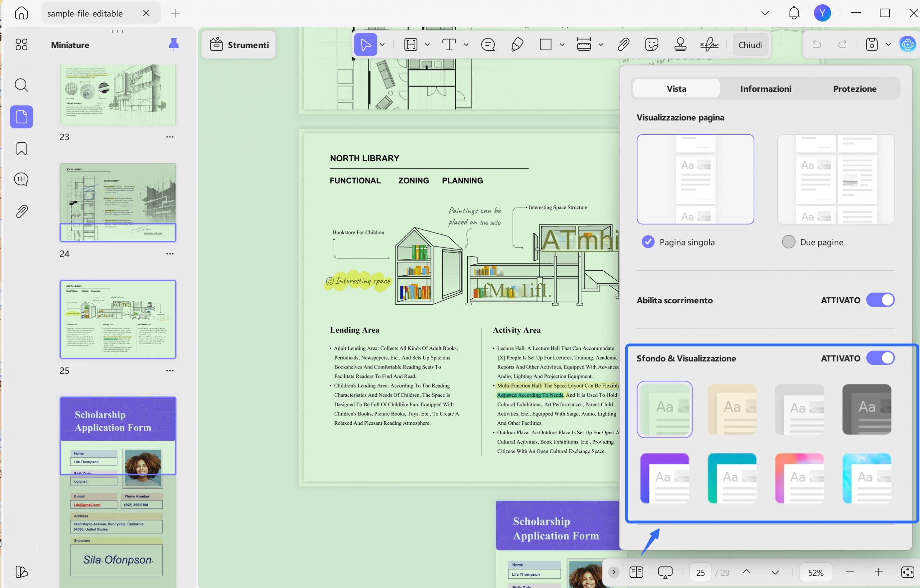Toggle full screen fit icon
This screenshot has height=588, width=920.
(x=907, y=572)
